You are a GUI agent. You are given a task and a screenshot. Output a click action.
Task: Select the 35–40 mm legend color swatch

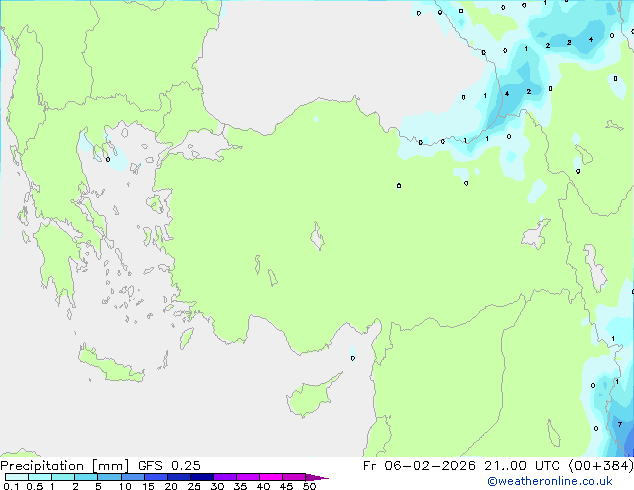tap(248, 477)
